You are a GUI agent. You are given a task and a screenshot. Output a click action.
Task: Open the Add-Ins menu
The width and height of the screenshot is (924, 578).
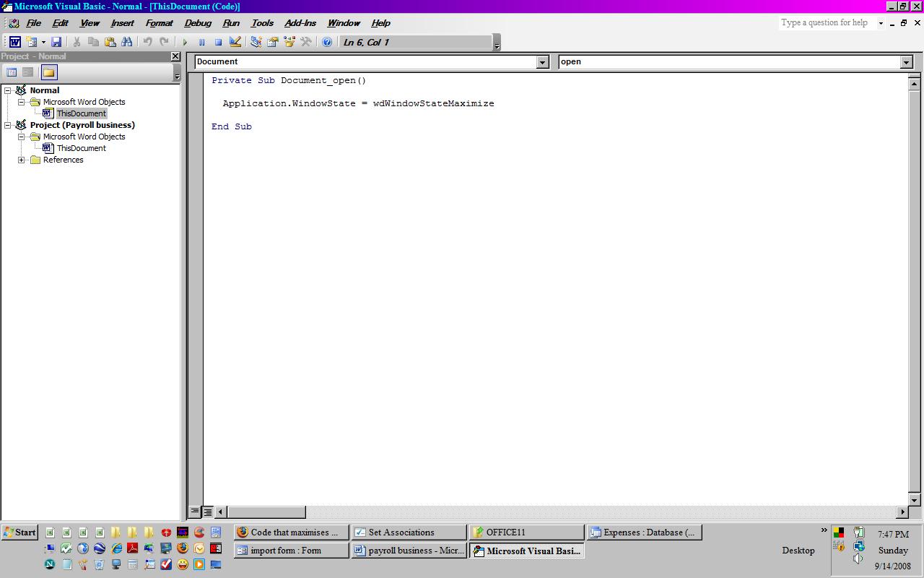click(x=300, y=23)
